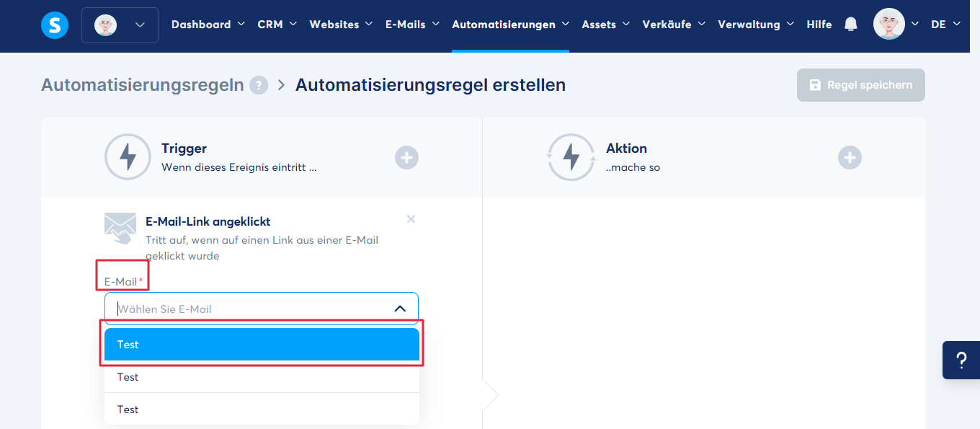Add an action with the plus icon
980x429 pixels.
click(850, 158)
